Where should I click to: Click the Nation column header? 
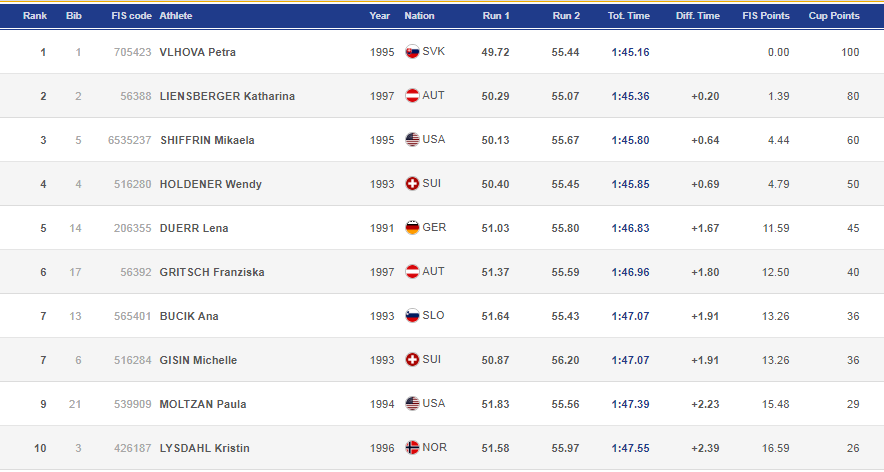click(x=419, y=16)
